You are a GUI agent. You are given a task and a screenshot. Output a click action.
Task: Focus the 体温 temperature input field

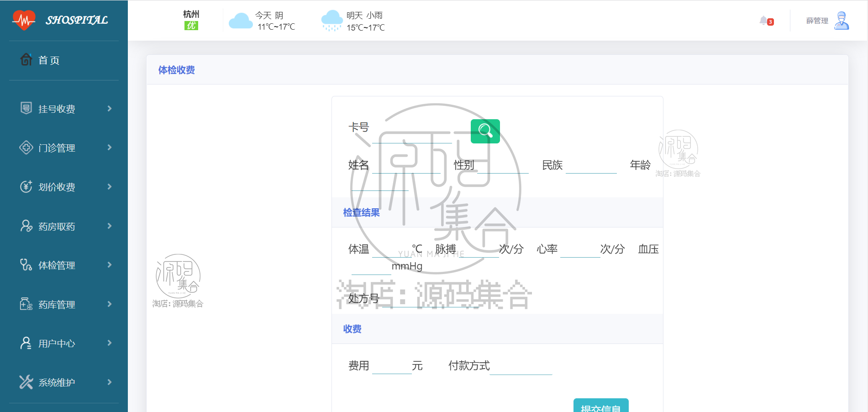point(392,249)
